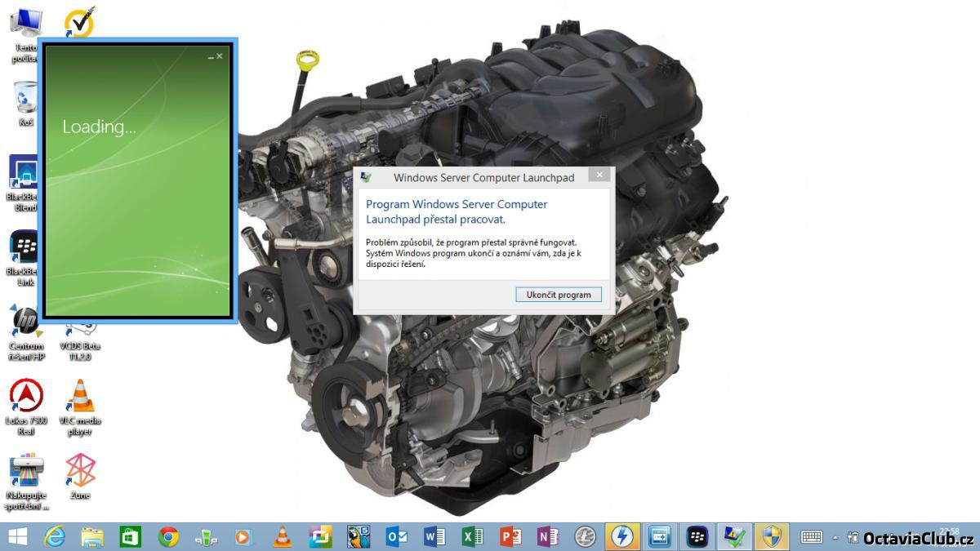Open the touch keyboard in system tray

click(x=811, y=537)
